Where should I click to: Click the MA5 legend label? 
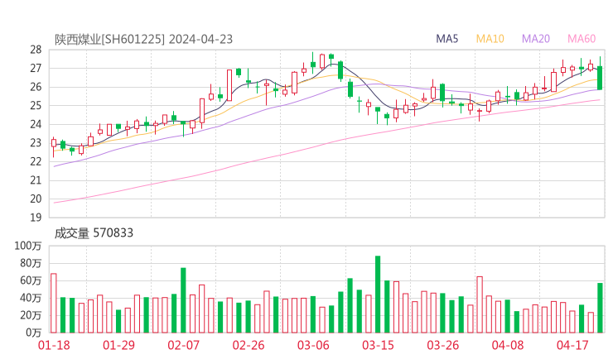(x=446, y=39)
